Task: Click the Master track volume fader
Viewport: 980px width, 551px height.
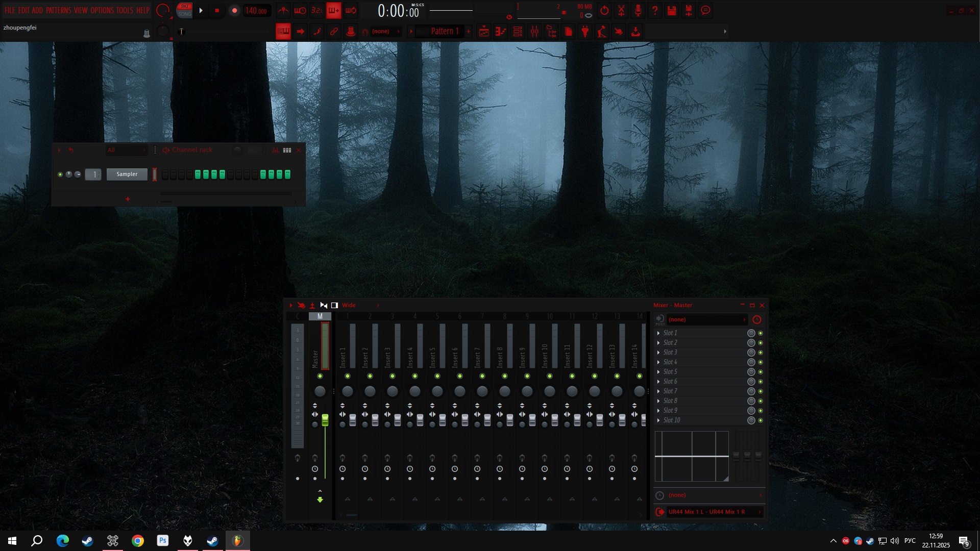Action: [325, 419]
